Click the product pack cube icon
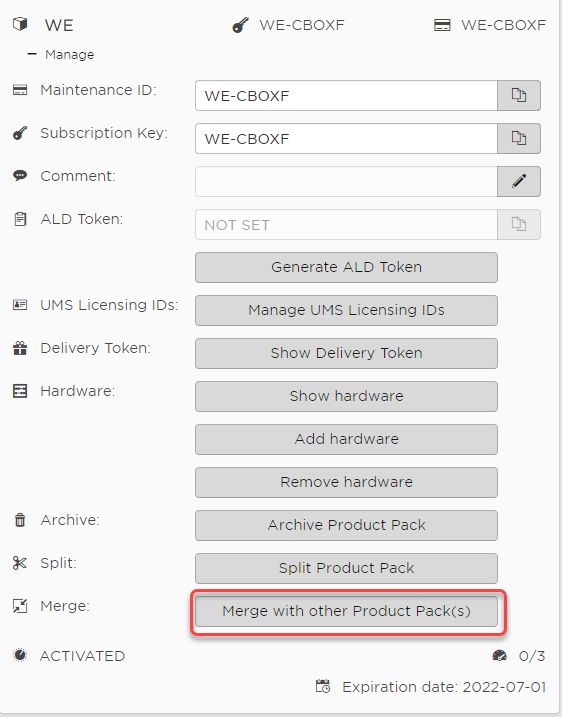 coord(20,24)
